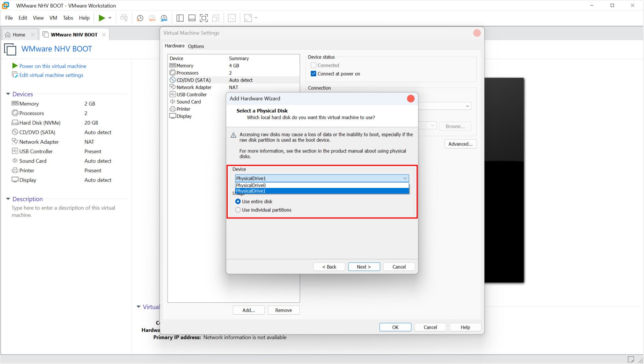
Task: Open the power options dropdown arrow
Action: (x=110, y=18)
